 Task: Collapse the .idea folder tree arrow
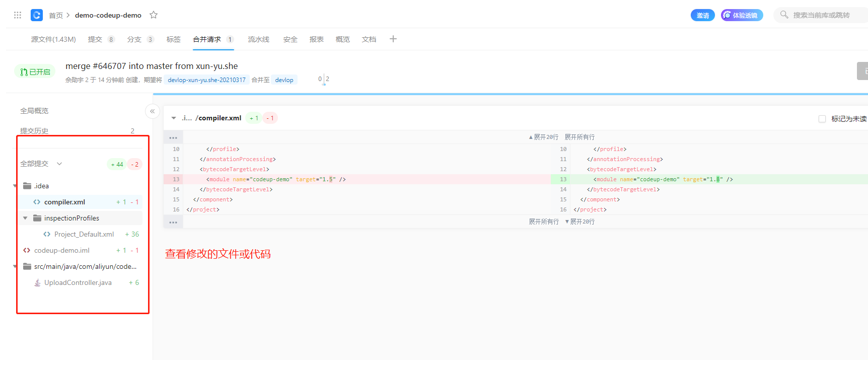click(15, 186)
